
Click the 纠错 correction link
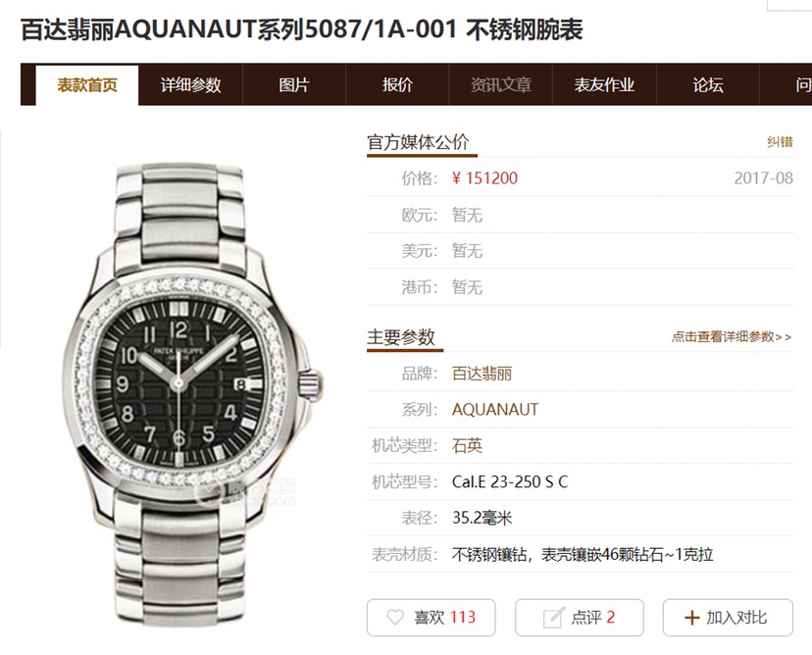click(x=780, y=142)
